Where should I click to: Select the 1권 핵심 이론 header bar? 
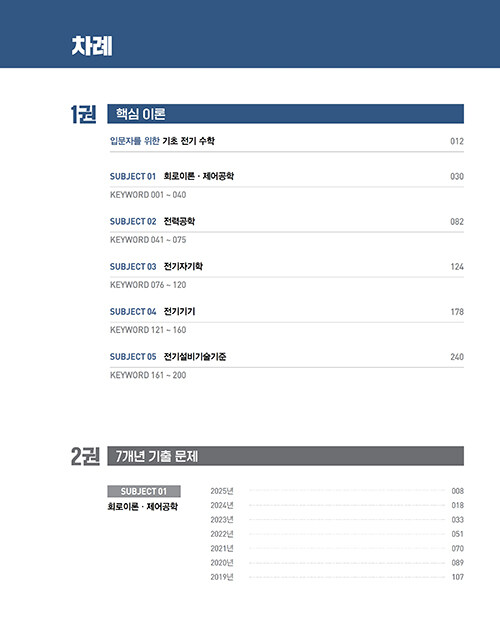285,114
